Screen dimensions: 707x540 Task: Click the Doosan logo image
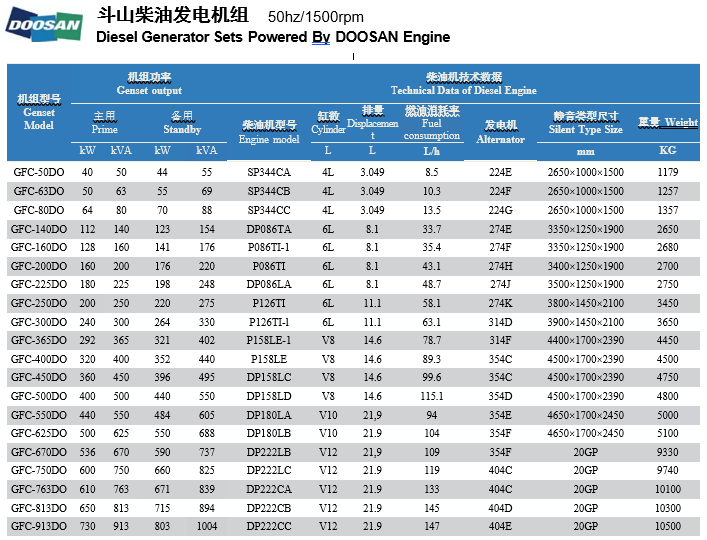[x=44, y=24]
